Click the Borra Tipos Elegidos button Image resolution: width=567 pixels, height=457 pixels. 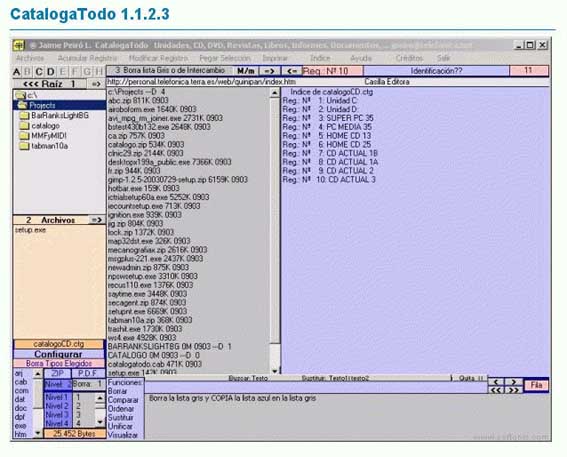point(59,363)
